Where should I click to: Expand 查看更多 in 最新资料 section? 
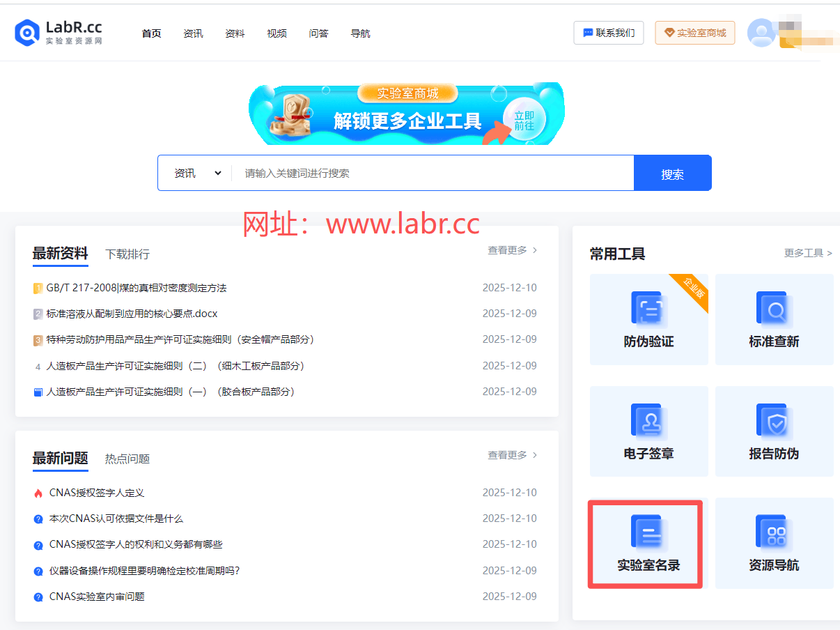(x=512, y=250)
